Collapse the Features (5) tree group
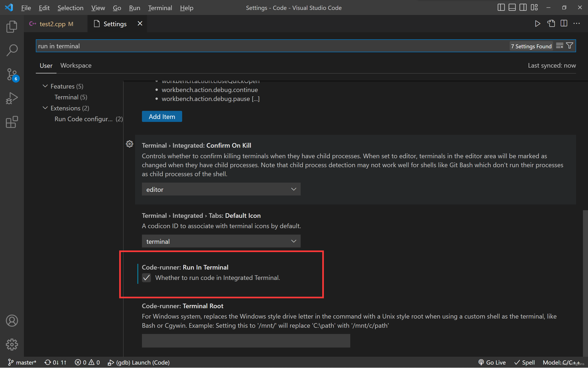Screen dimensions: 588x368 click(x=45, y=86)
